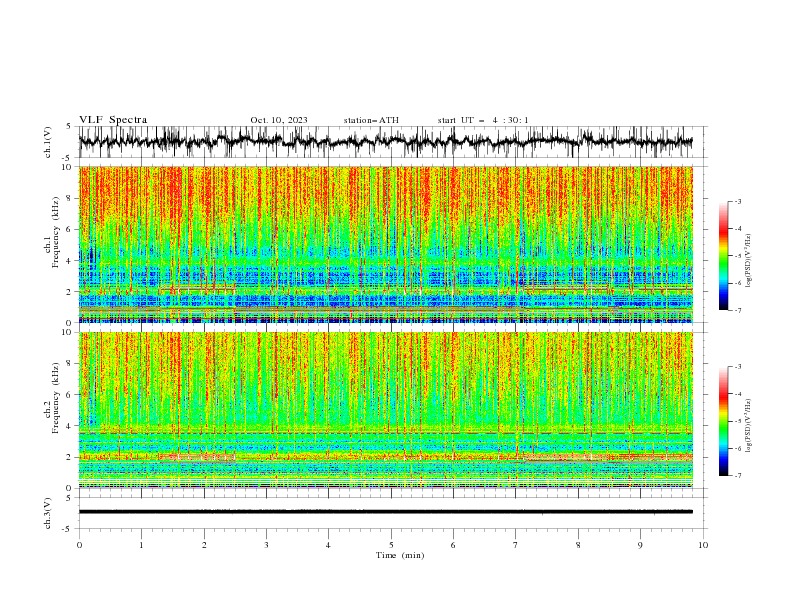Image resolution: width=792 pixels, height=612 pixels.
Task: Click the "5" tick on ch.1(V) waveform axis
Action: tap(69, 126)
